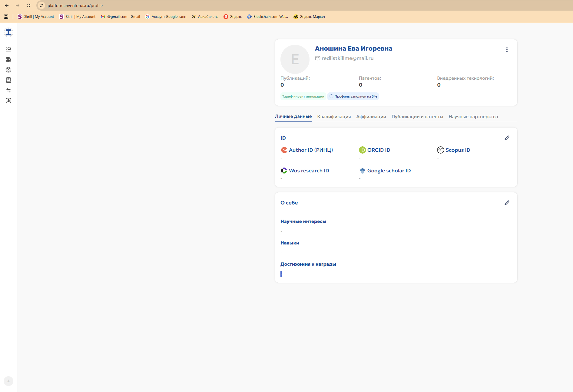Open the chart statistics icon in sidebar
Screen dimensions: 573x392
8,101
